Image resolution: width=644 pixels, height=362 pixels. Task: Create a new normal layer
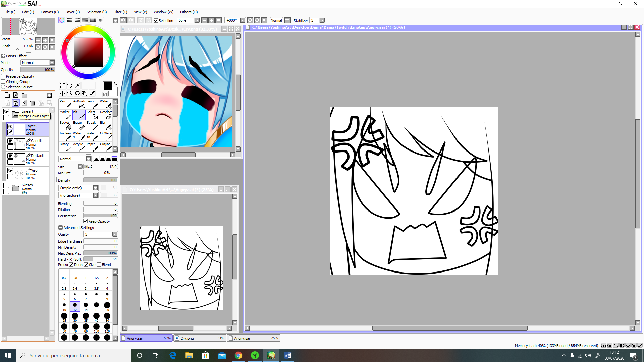[x=7, y=95]
